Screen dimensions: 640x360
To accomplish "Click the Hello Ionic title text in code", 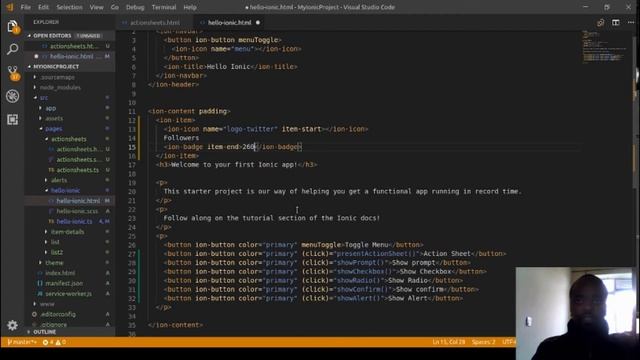I will click(229, 67).
